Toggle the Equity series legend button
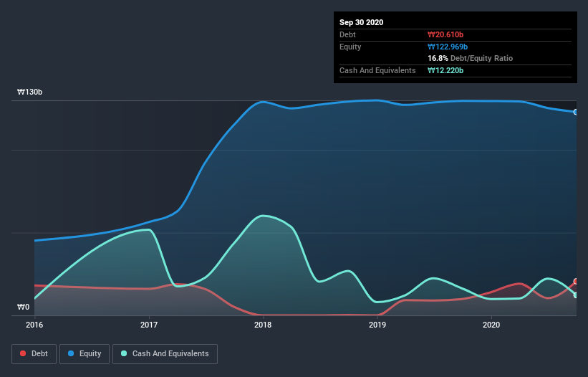The image size is (588, 377). (x=85, y=354)
